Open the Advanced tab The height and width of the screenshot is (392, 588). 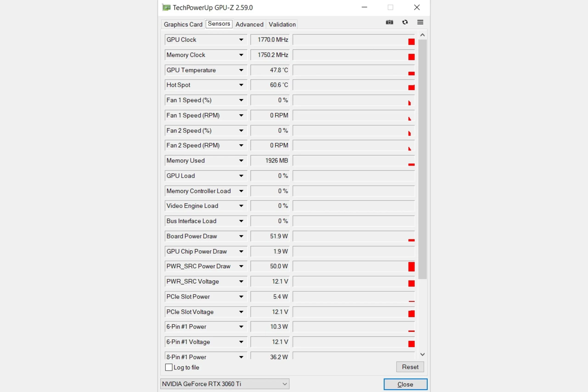click(x=249, y=24)
